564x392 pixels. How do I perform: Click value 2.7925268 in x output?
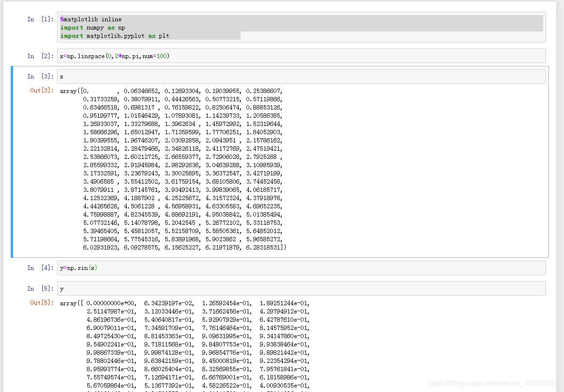[x=261, y=157]
